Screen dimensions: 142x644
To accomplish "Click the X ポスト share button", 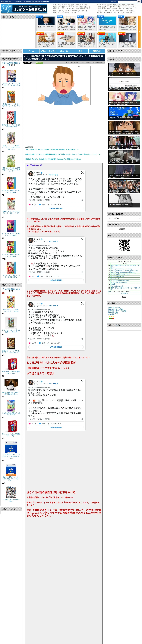I will tap(27, 63).
